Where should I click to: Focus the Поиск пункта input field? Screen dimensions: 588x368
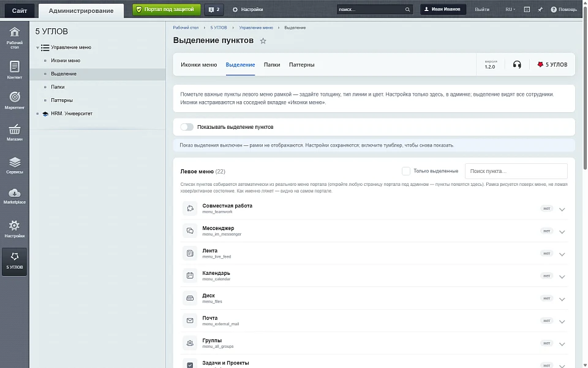pyautogui.click(x=516, y=171)
